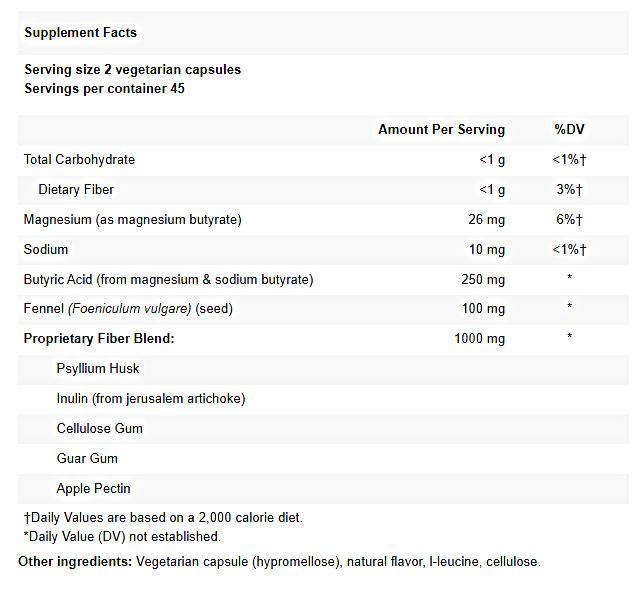643x592 pixels.
Task: Select the Sodium row label
Action: pos(46,249)
